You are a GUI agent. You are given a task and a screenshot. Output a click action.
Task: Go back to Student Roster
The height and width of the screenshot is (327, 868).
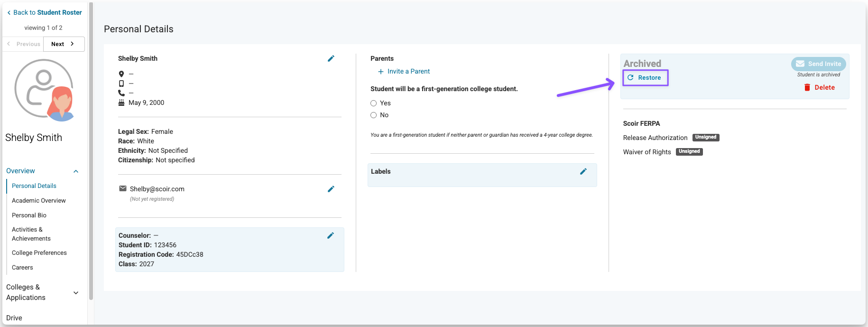(x=45, y=12)
